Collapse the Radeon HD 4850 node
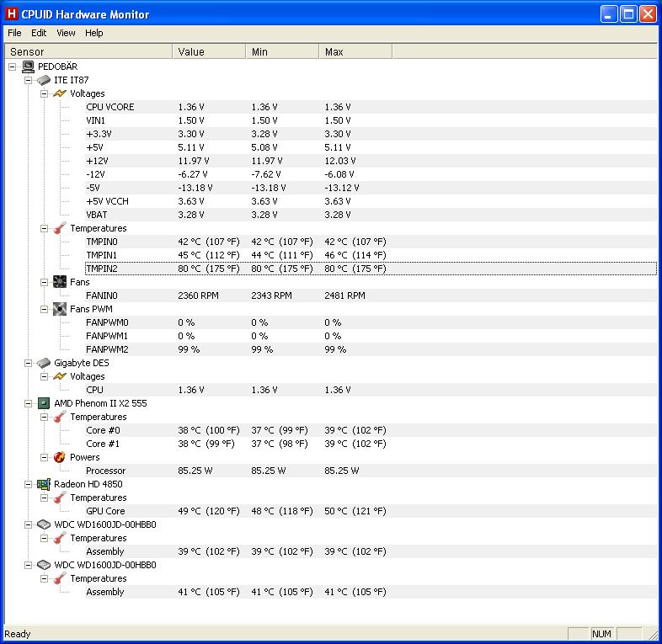This screenshot has height=644, width=662. click(x=29, y=485)
